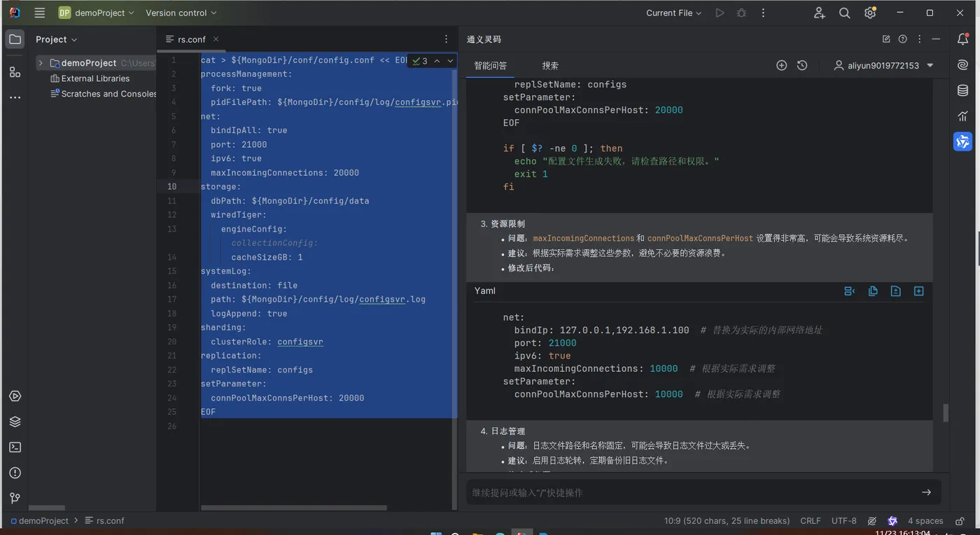Click the editor horizontal scrollbar
This screenshot has height=535, width=980.
point(294,508)
